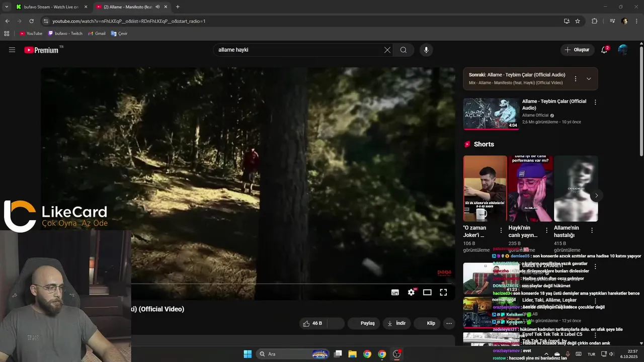
Task: Open a new browser tab
Action: (x=178, y=7)
